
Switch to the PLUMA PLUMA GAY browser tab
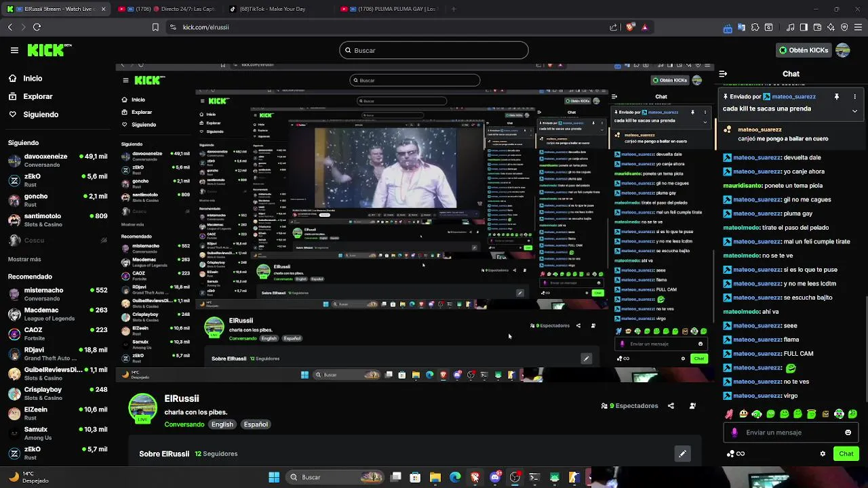coord(389,9)
